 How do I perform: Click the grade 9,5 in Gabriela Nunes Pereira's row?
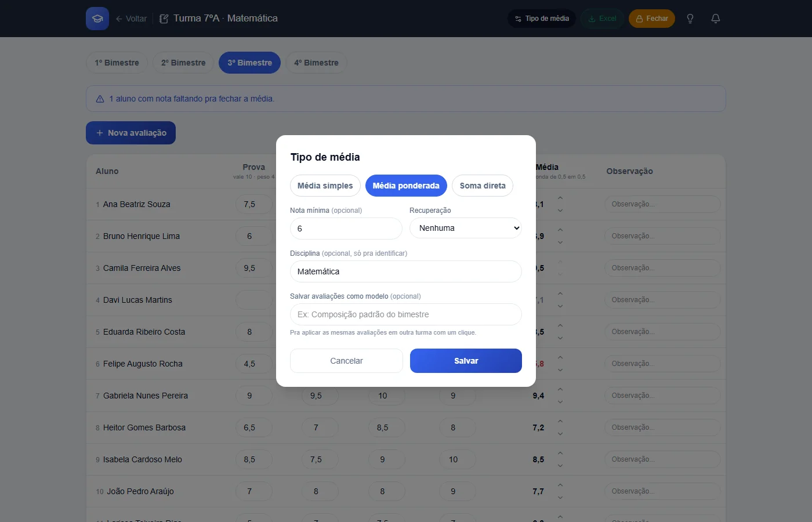pyautogui.click(x=320, y=396)
